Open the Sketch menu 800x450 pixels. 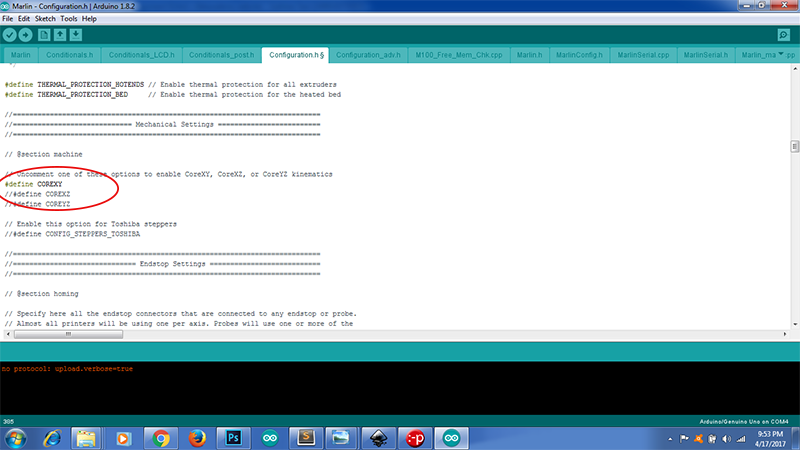click(x=45, y=19)
